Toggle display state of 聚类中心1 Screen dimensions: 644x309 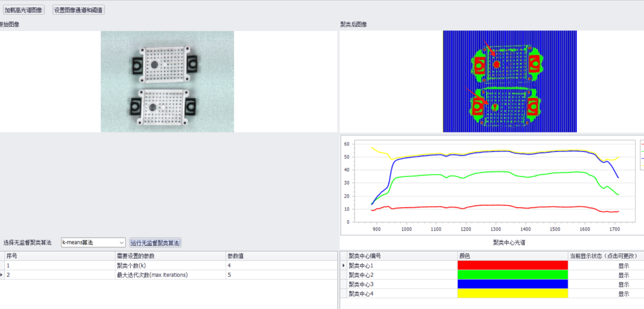623,265
